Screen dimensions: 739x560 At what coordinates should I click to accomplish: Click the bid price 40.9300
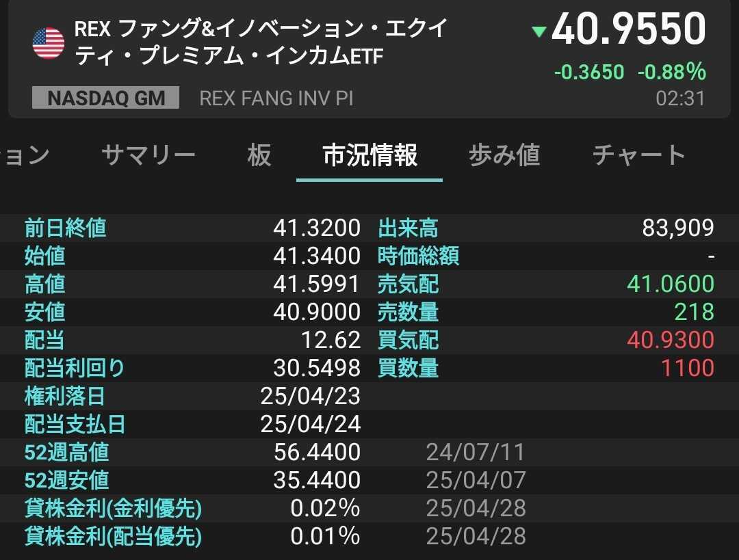point(671,340)
